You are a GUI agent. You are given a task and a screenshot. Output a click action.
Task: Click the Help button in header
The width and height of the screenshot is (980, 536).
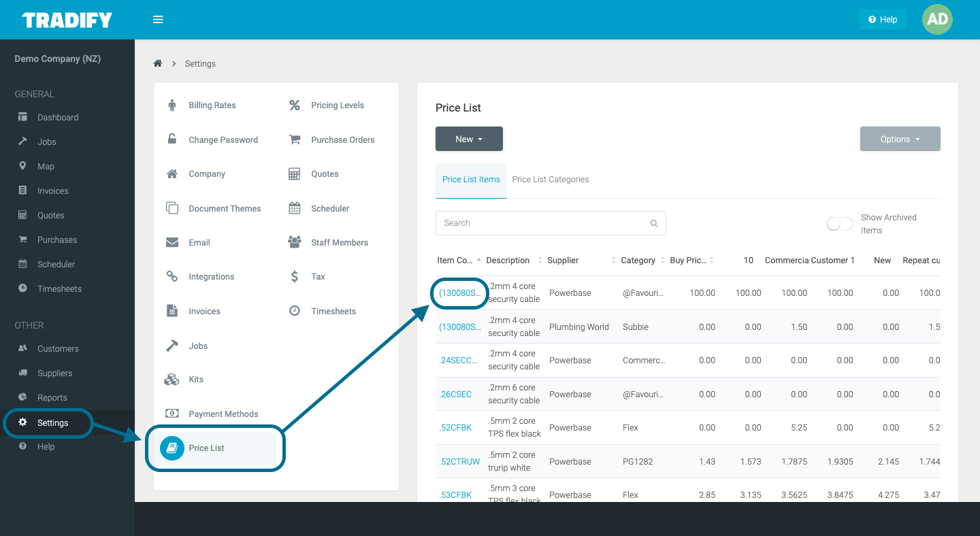coord(883,20)
